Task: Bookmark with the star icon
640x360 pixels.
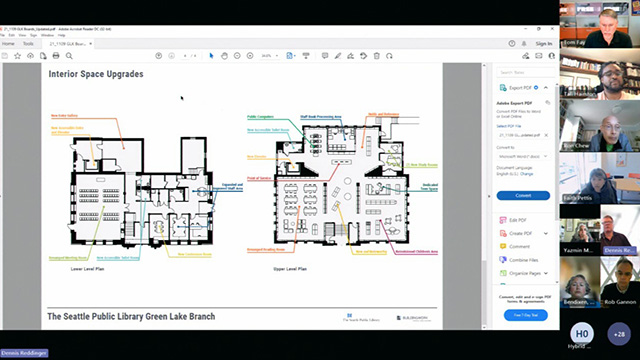Action: tap(18, 56)
